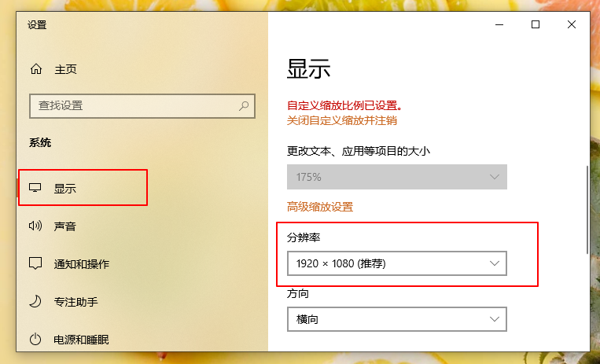Click 关闭自定义缩放并注销 link

(x=342, y=120)
